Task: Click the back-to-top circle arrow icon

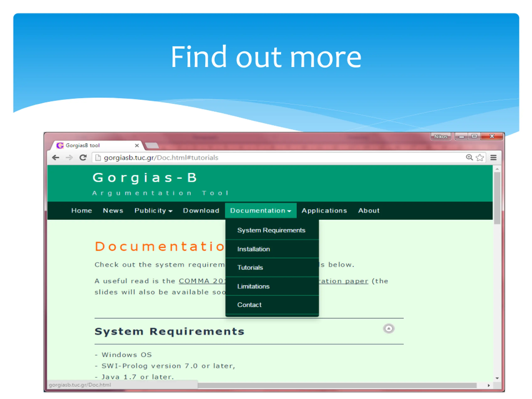Action: pos(389,328)
